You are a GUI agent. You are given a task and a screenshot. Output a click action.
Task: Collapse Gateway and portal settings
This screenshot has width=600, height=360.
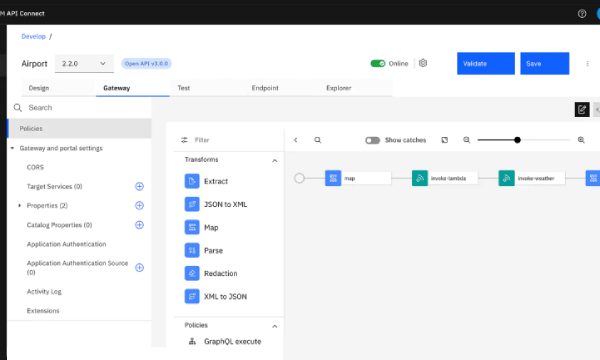pyautogui.click(x=12, y=148)
